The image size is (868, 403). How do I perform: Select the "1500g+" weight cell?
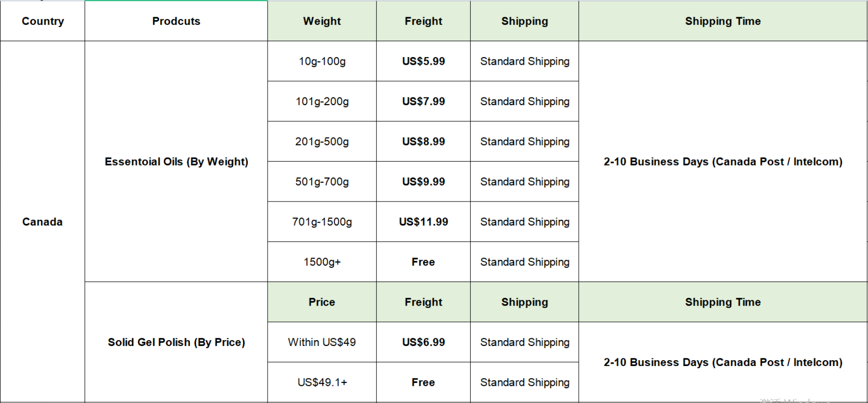point(322,262)
